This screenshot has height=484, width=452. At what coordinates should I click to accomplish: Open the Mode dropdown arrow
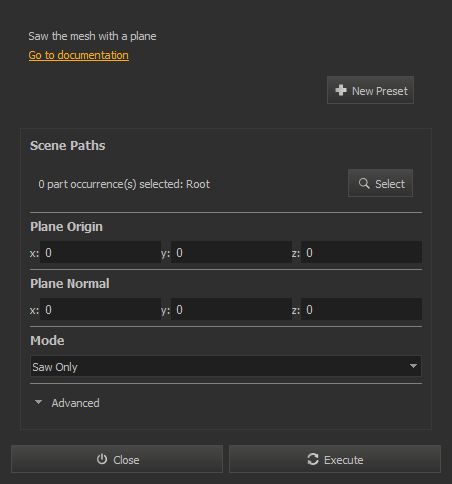(x=413, y=366)
